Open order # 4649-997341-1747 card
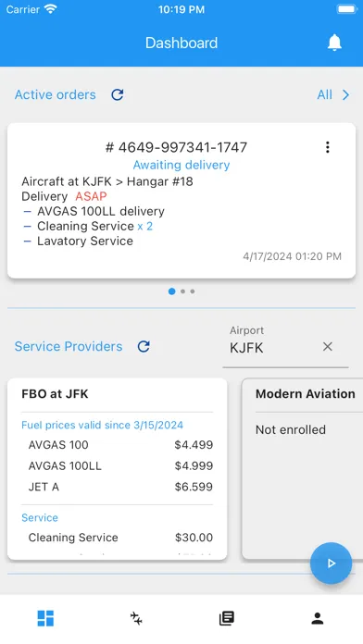363x644 pixels. [181, 201]
